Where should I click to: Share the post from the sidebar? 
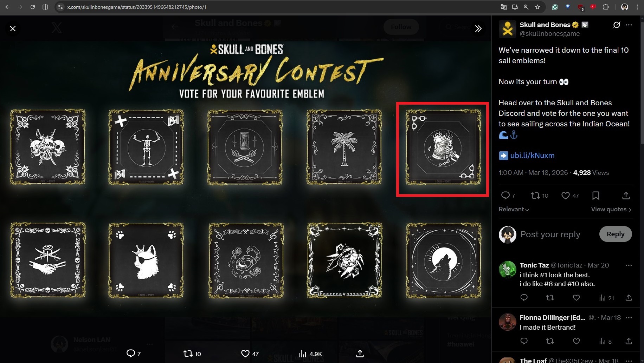[626, 196]
